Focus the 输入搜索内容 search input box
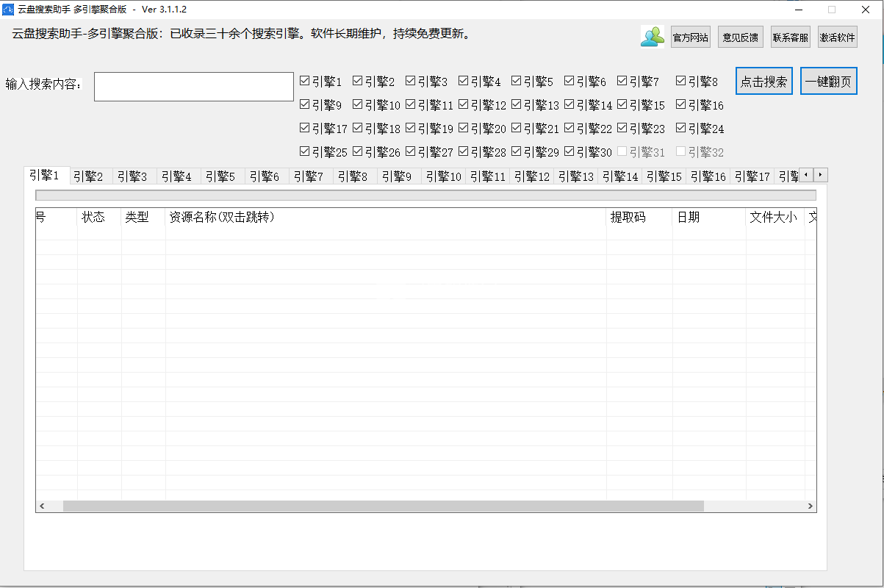The width and height of the screenshot is (884, 588). coord(194,87)
